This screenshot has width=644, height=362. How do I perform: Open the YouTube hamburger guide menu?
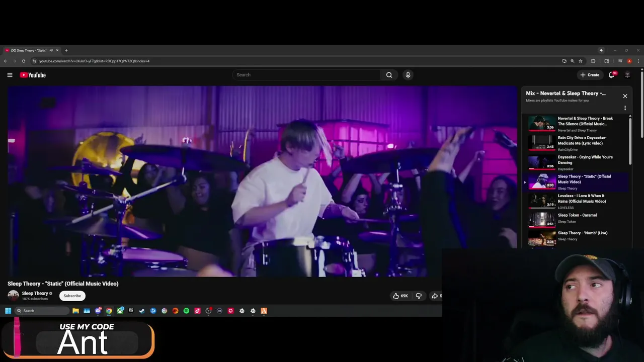tap(10, 75)
